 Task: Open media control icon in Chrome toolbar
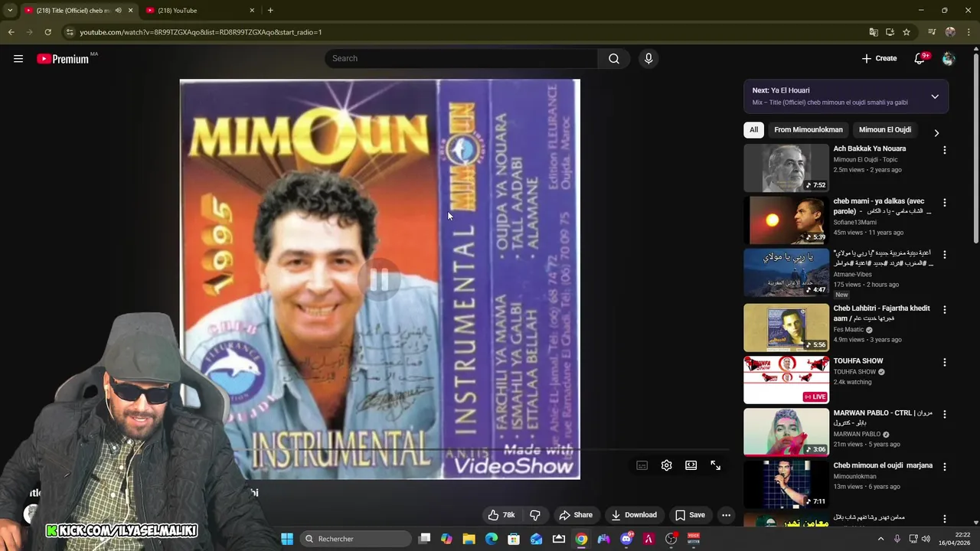tap(932, 32)
